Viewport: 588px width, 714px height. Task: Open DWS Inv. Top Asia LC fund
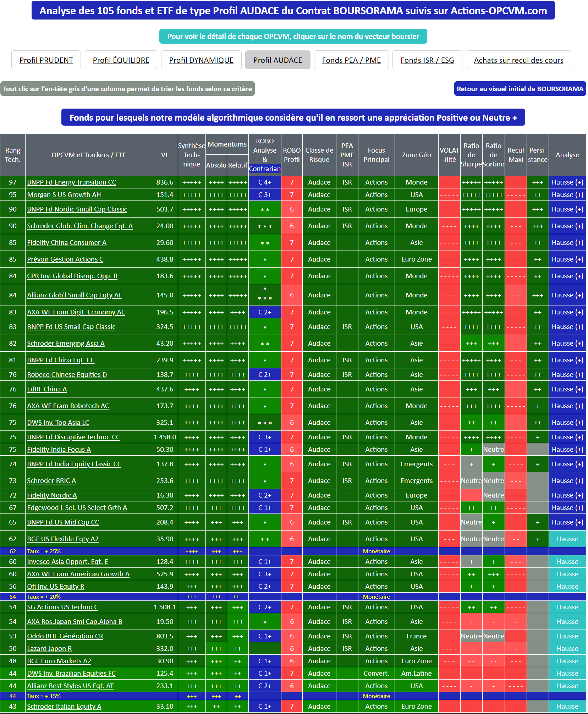(58, 423)
